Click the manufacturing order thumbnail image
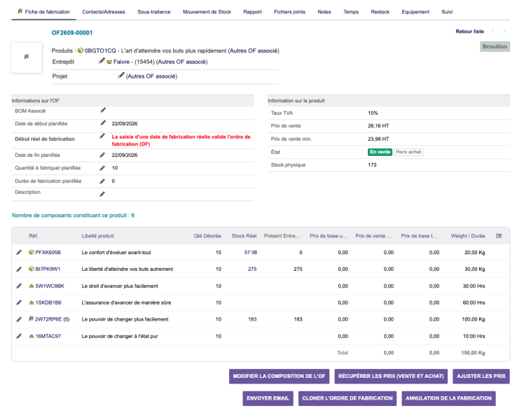Image resolution: width=517 pixels, height=420 pixels. click(x=27, y=57)
